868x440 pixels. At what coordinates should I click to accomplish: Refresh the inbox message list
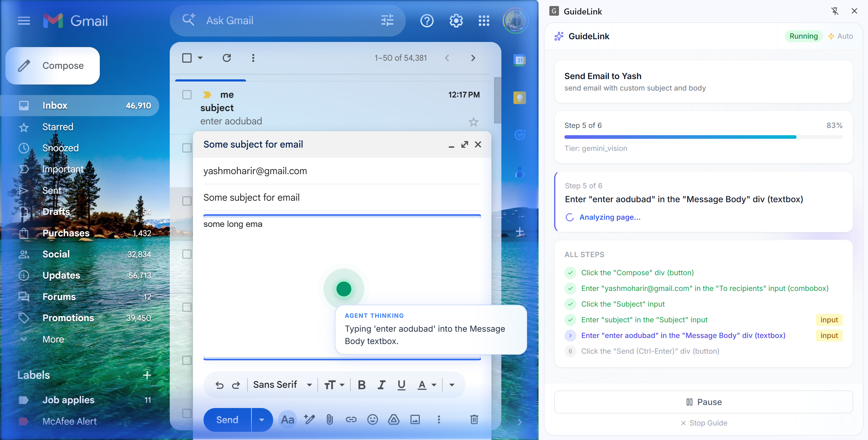226,58
